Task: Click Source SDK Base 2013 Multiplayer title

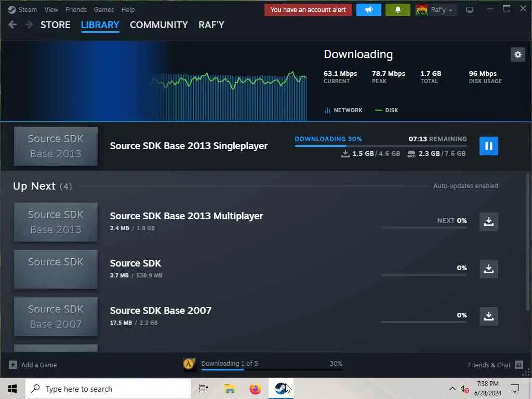Action: tap(187, 216)
